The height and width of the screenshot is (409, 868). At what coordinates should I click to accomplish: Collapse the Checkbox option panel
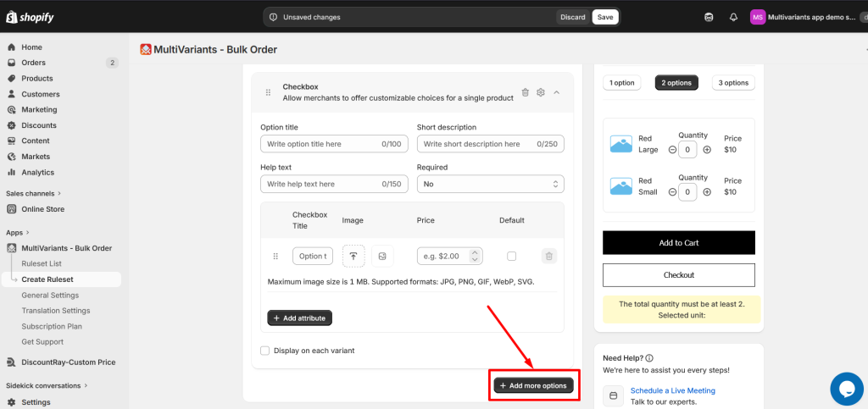point(557,92)
